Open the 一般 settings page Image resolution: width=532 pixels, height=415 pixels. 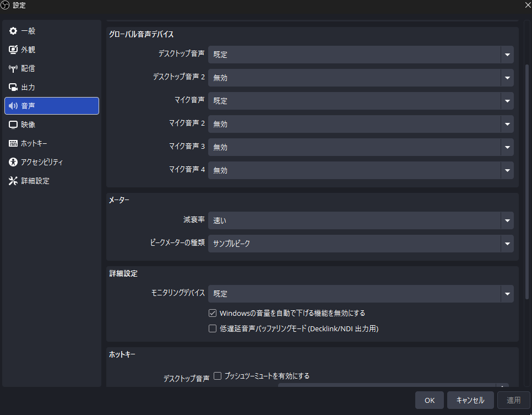pyautogui.click(x=52, y=31)
